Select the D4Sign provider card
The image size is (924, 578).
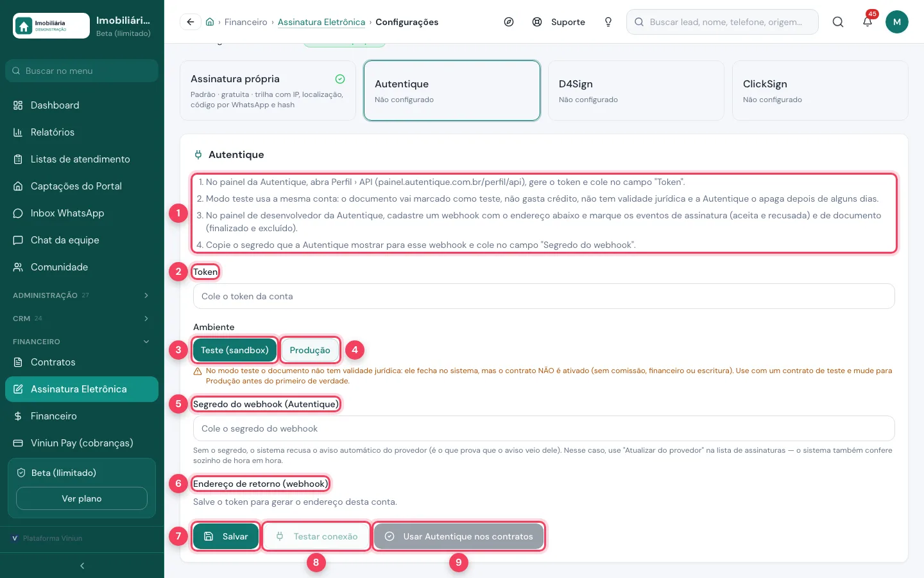point(636,91)
